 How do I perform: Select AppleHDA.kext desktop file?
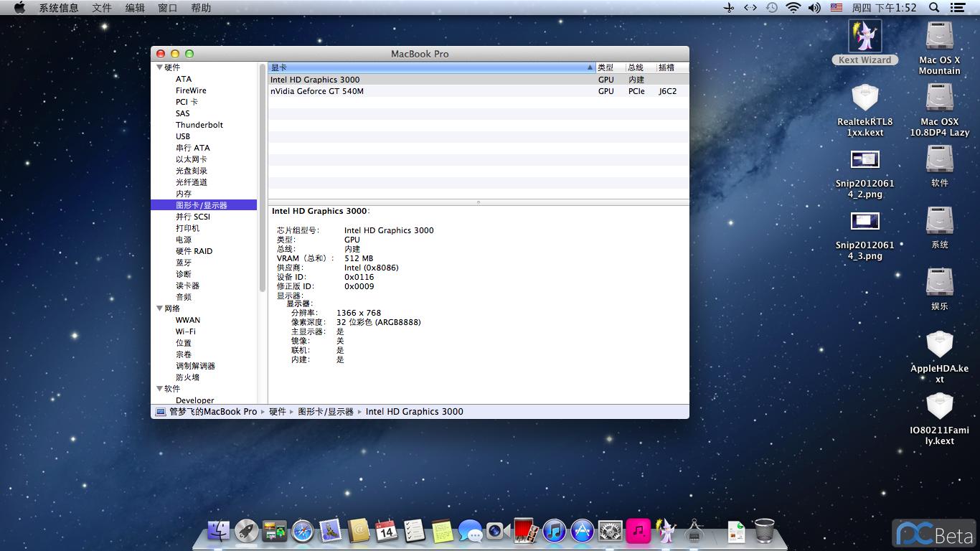tap(940, 344)
